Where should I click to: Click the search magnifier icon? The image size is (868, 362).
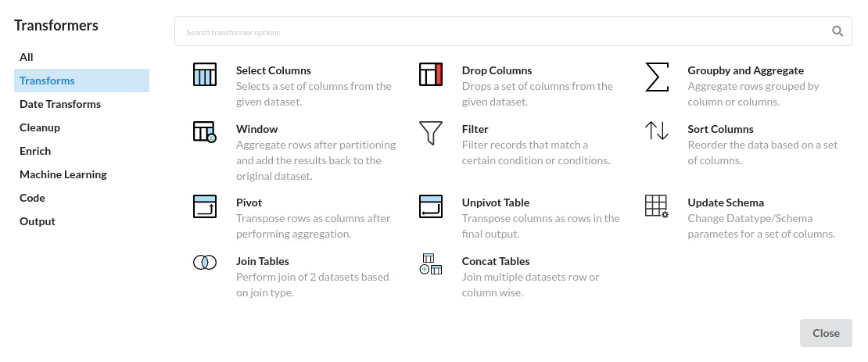point(838,31)
